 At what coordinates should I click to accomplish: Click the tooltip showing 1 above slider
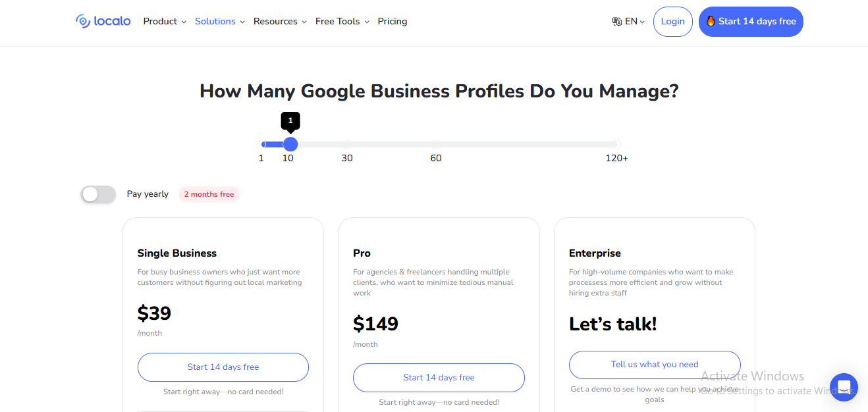(290, 120)
